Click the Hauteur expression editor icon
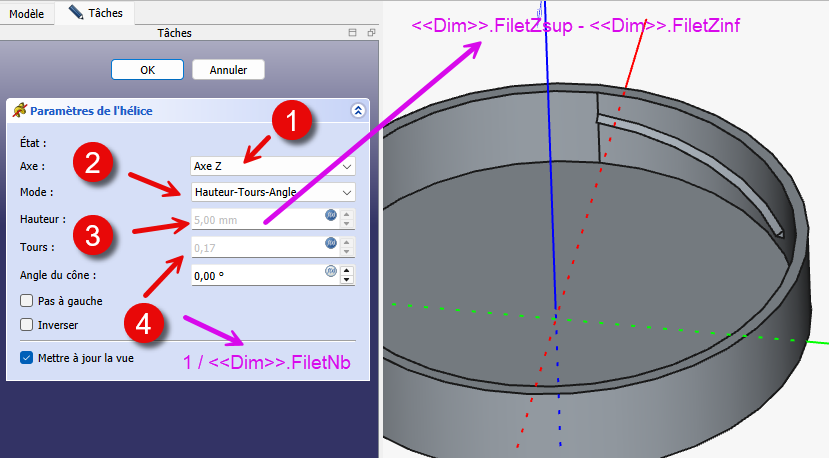The height and width of the screenshot is (458, 829). click(x=330, y=217)
